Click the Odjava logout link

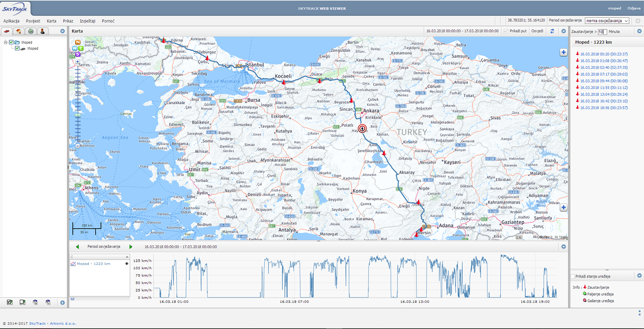point(634,8)
